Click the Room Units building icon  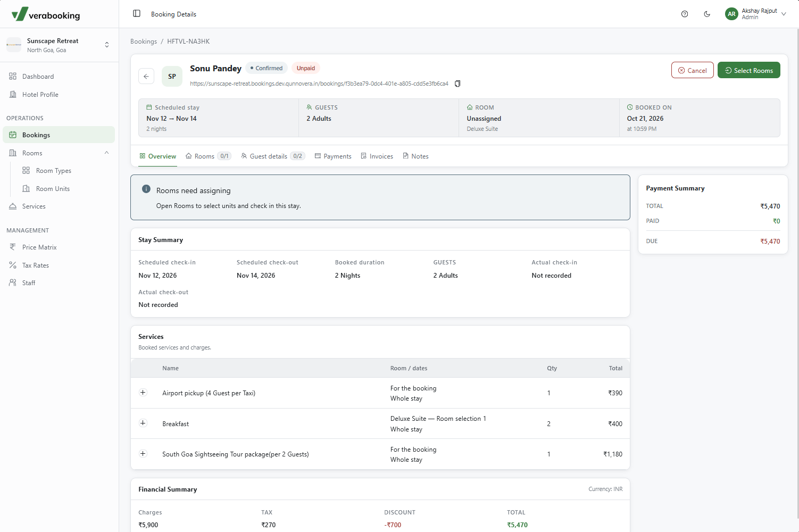(x=26, y=189)
